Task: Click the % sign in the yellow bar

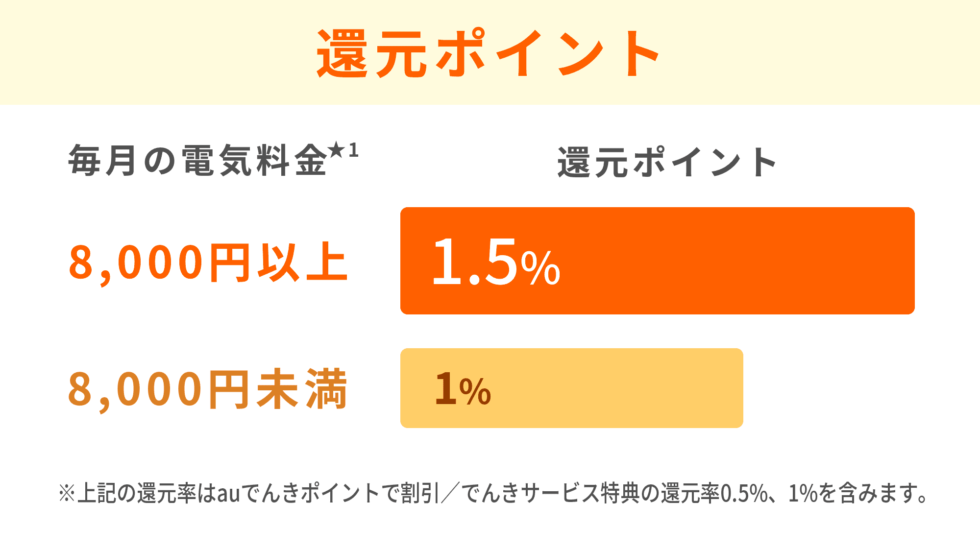Action: [x=475, y=392]
